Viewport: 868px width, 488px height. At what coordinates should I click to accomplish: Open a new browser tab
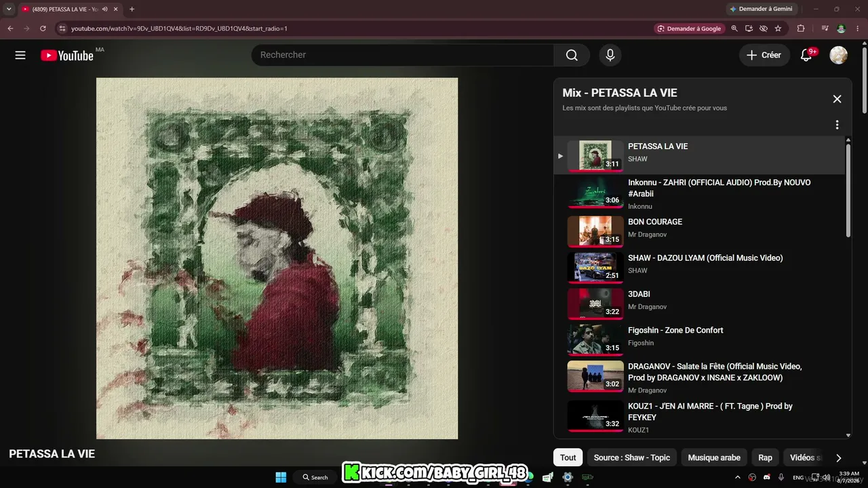pos(132,9)
